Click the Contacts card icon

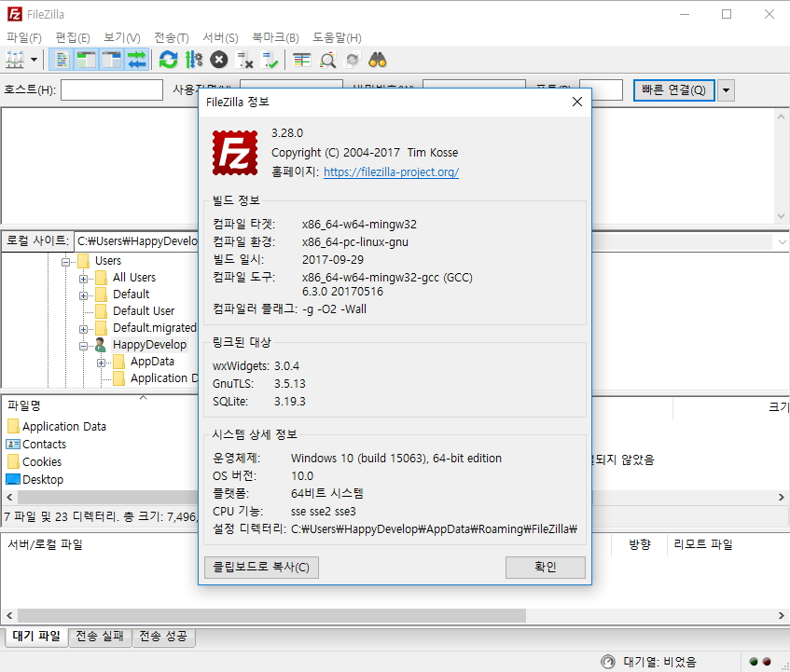(x=13, y=445)
